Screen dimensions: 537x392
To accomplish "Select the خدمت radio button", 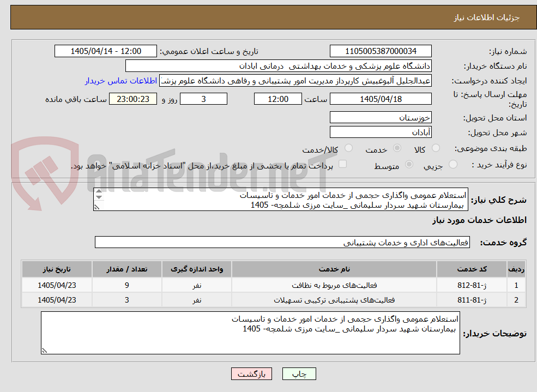I will [x=397, y=148].
